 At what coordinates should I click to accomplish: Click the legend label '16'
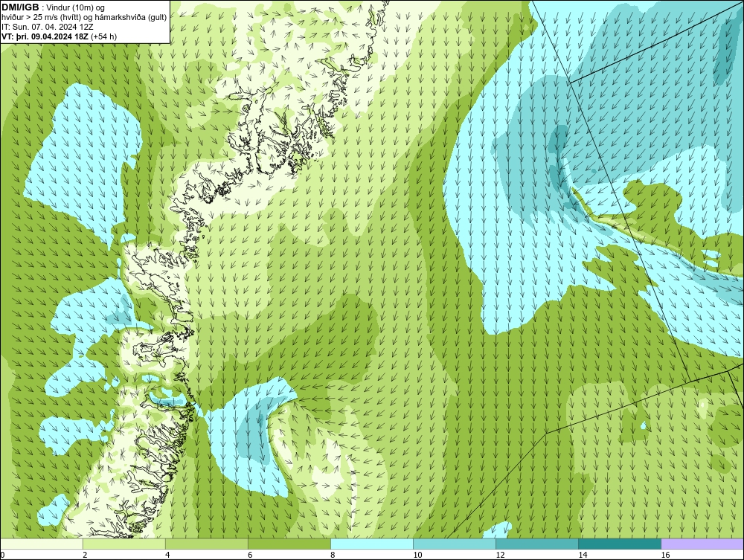[x=665, y=555]
